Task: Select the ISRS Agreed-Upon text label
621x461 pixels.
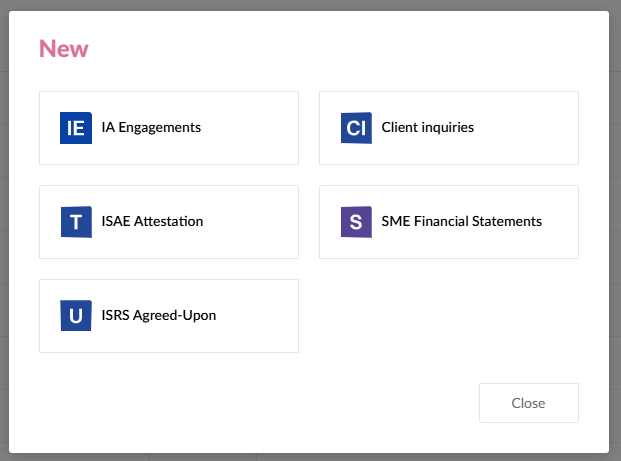Action: point(158,316)
